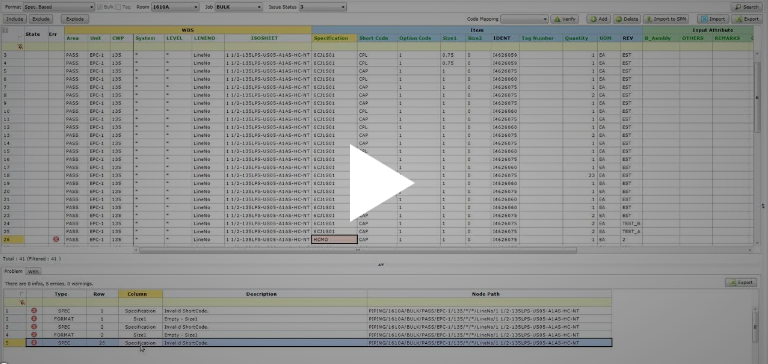Click error icon of problem row 2
The height and width of the screenshot is (364, 768).
pyautogui.click(x=34, y=318)
